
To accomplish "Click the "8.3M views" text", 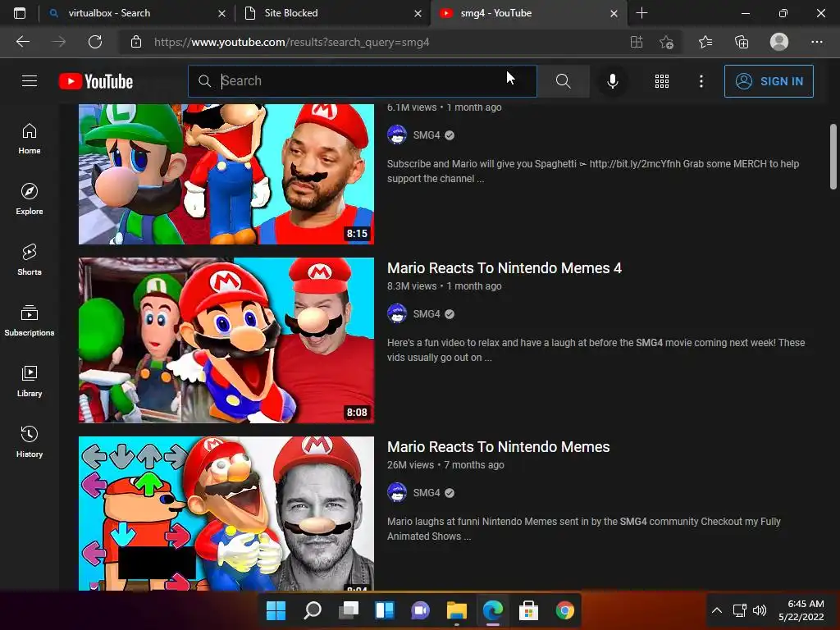I will [412, 286].
